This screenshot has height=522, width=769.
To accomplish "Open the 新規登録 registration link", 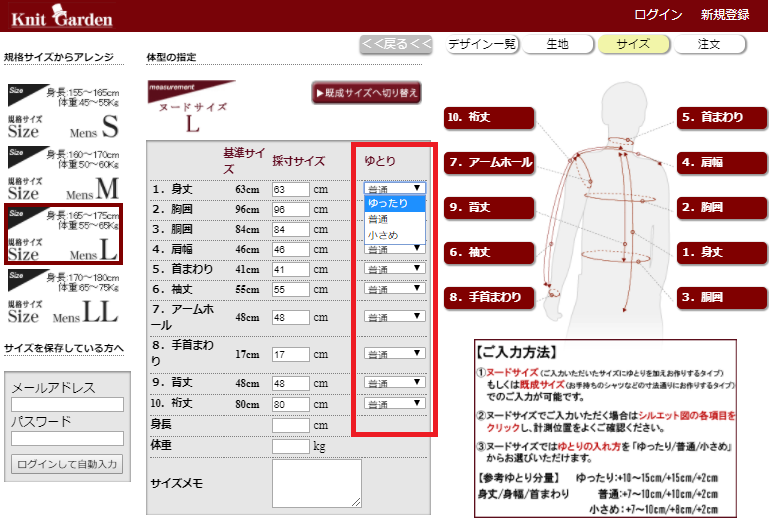I will [725, 15].
